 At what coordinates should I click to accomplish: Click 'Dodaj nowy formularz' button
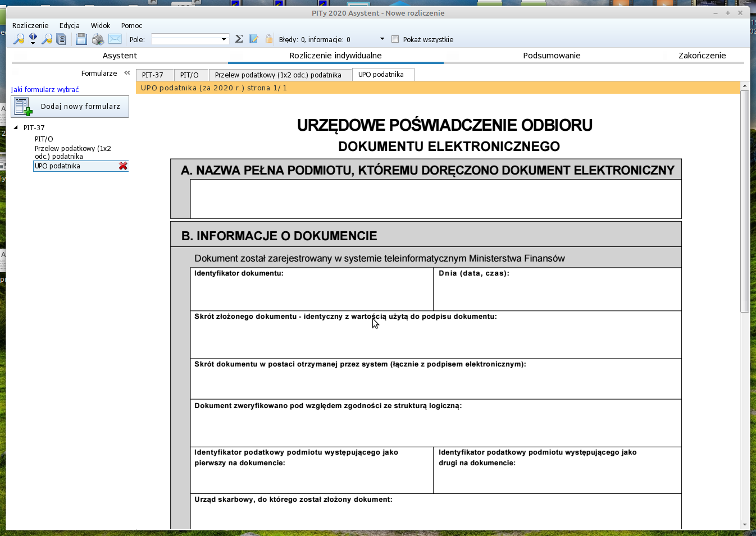pyautogui.click(x=70, y=107)
